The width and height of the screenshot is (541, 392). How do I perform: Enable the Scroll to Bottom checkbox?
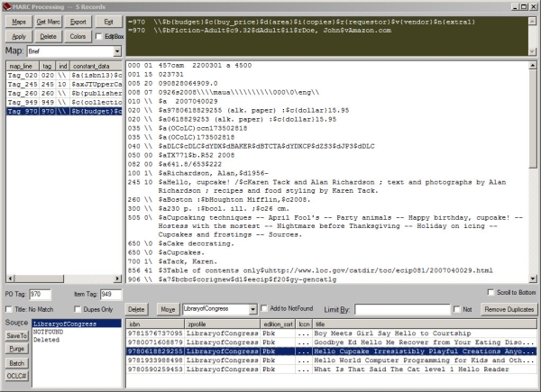point(491,292)
